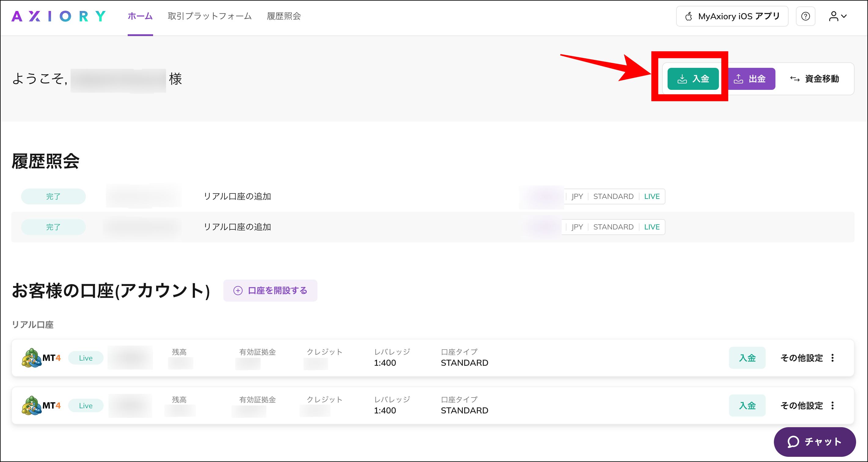Click the 口座を開設する button
Image resolution: width=868 pixels, height=462 pixels.
pyautogui.click(x=270, y=290)
